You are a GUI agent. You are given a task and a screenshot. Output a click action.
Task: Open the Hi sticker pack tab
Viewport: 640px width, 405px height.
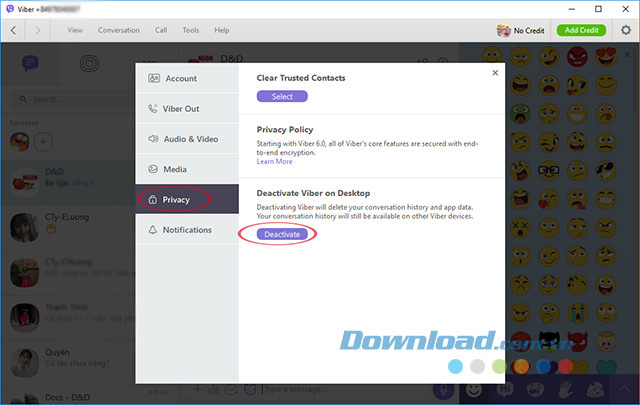504,390
